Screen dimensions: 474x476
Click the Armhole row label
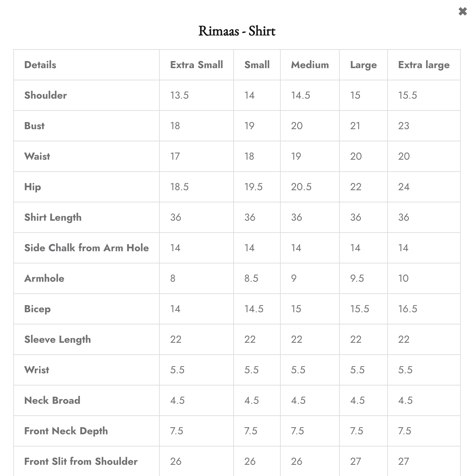[44, 278]
